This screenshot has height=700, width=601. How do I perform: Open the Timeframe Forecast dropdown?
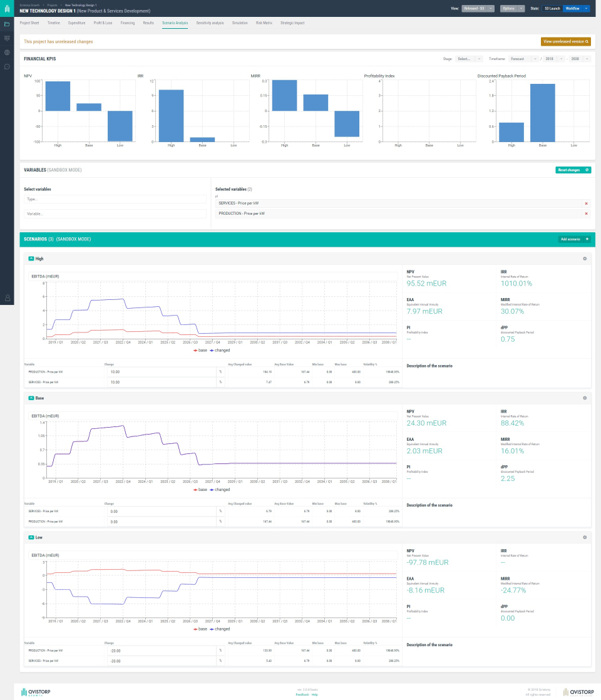click(x=523, y=59)
